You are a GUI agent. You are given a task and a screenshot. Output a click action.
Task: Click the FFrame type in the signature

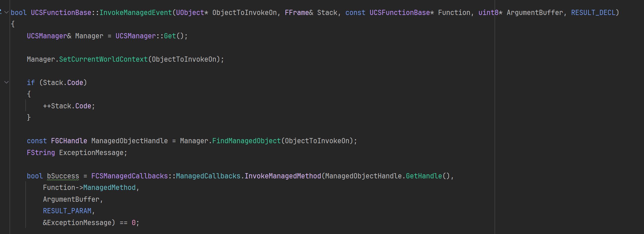pyautogui.click(x=297, y=13)
